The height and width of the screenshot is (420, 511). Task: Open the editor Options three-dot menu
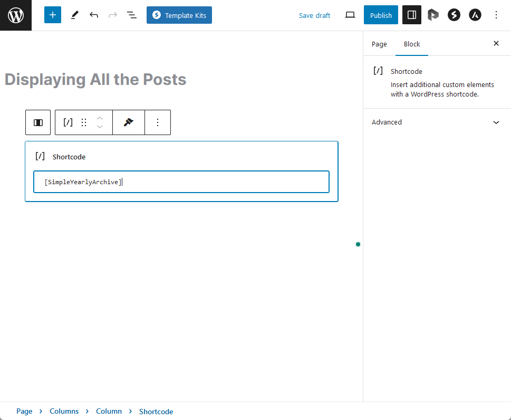(x=496, y=15)
